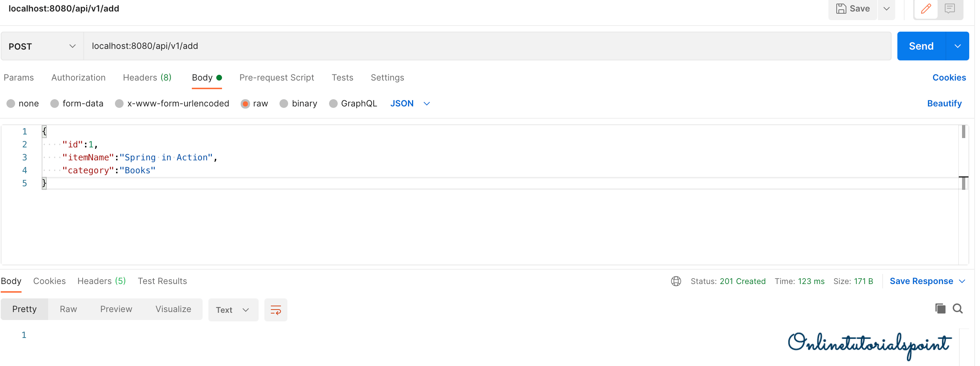Select the raw body radio button
The image size is (980, 366).
(x=245, y=104)
